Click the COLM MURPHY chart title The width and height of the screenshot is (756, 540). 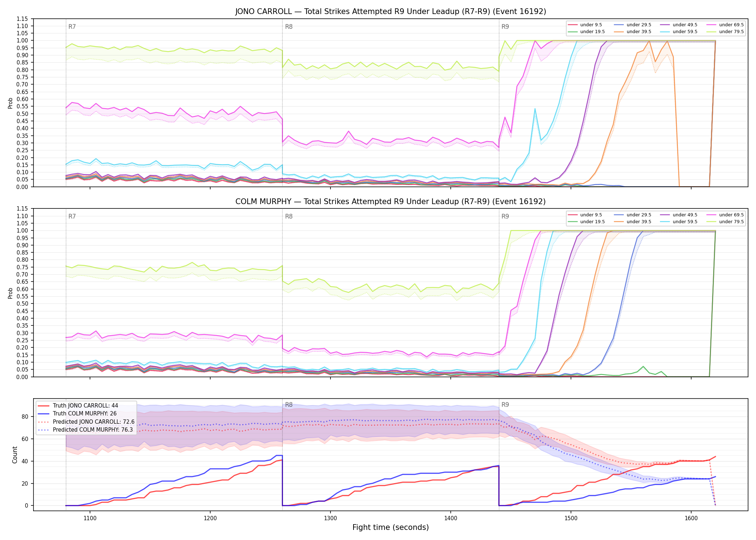(x=391, y=202)
